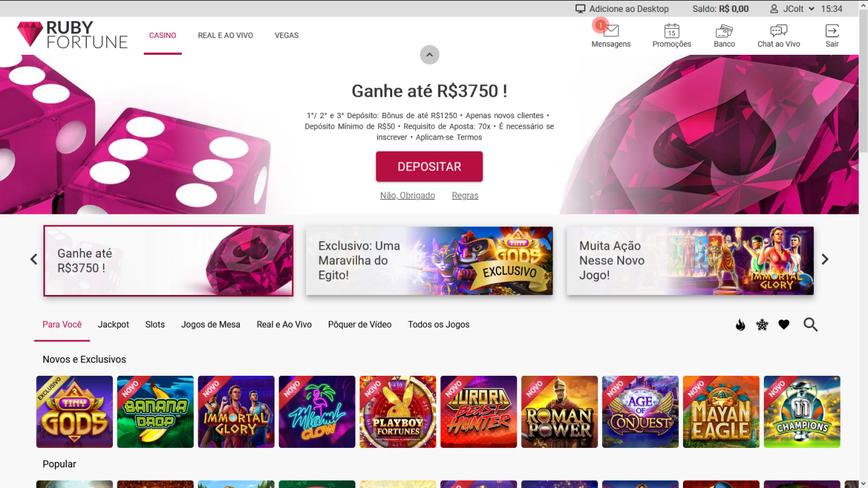
Task: Click the Não, Obrigado link
Action: click(407, 195)
